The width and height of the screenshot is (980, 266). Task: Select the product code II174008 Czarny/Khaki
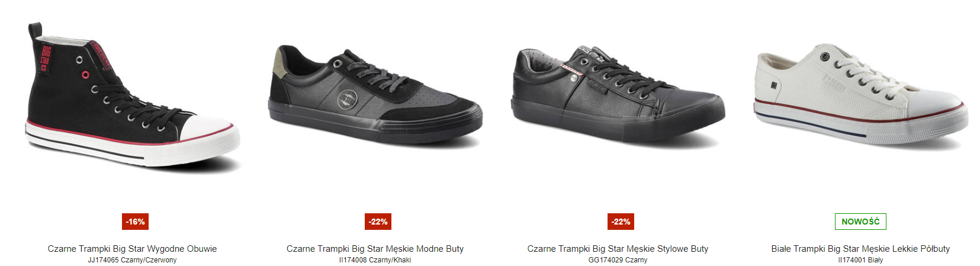375,260
